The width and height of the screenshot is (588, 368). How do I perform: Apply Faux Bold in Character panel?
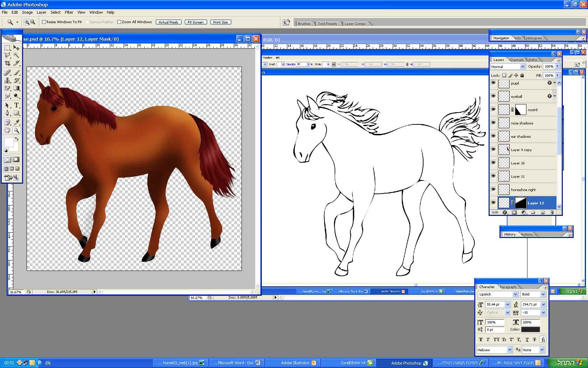click(x=481, y=339)
